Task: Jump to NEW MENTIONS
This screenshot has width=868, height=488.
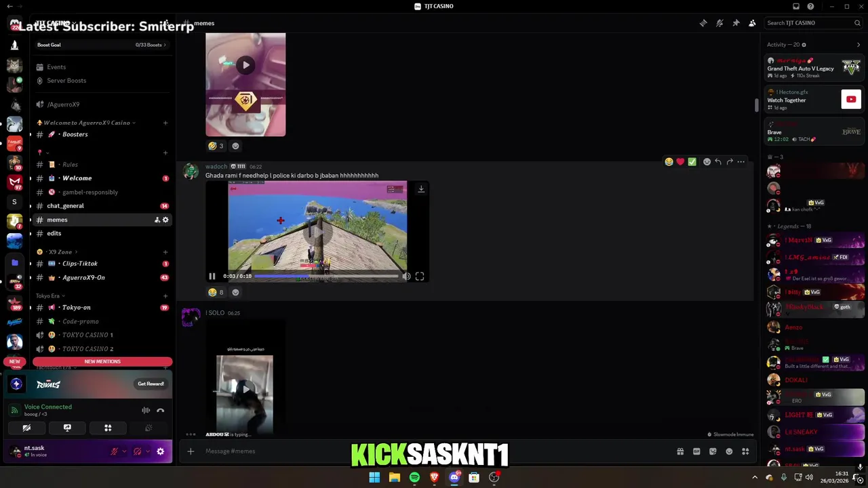Action: tap(102, 361)
